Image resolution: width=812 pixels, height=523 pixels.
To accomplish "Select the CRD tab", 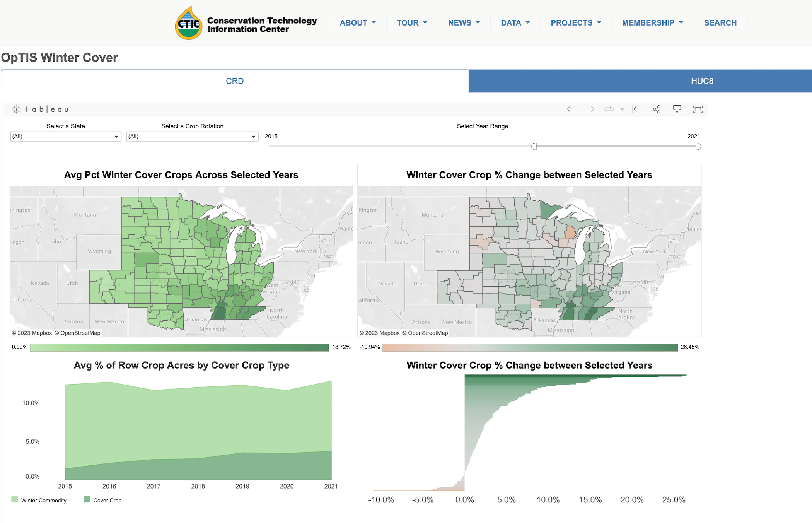I will [235, 81].
